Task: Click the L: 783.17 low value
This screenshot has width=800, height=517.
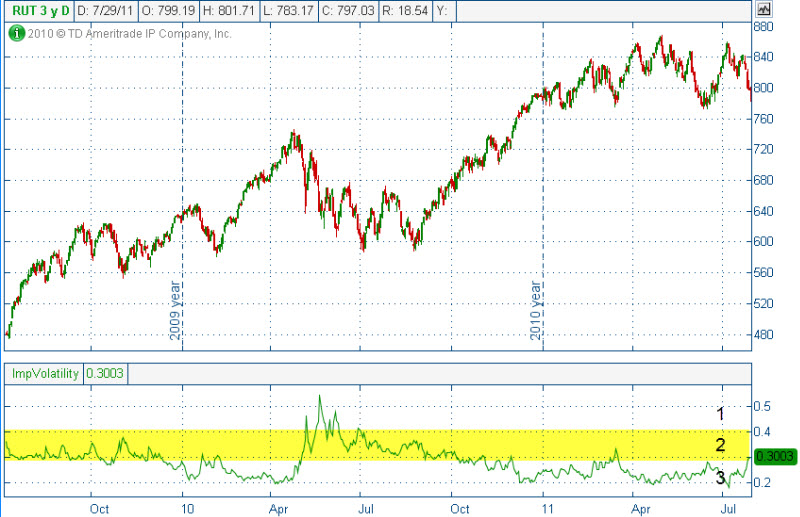Action: 289,11
